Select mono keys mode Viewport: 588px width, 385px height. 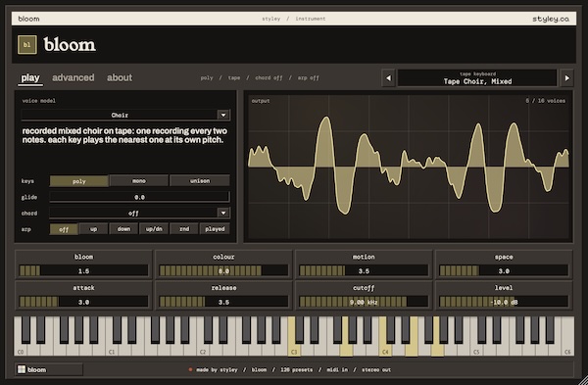[x=139, y=181]
